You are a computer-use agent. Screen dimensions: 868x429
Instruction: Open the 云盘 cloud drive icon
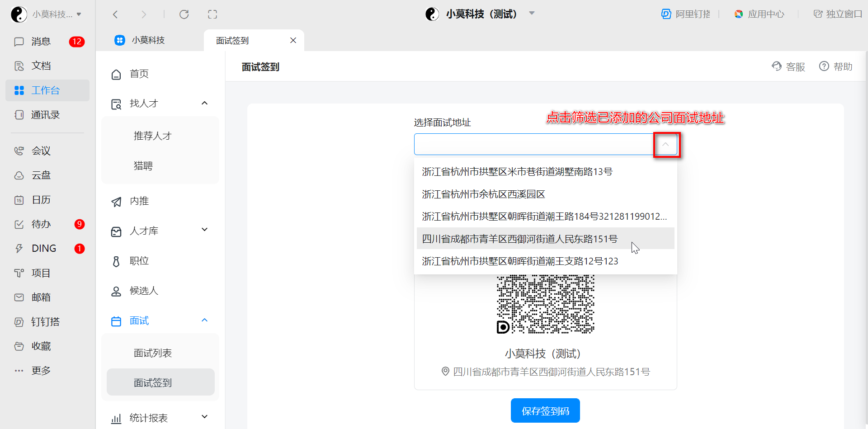point(19,175)
